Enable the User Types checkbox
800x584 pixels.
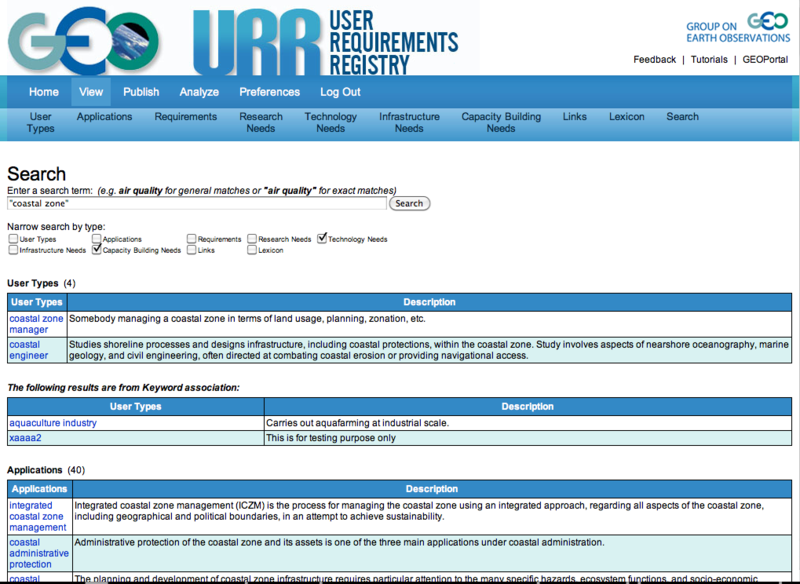point(13,239)
